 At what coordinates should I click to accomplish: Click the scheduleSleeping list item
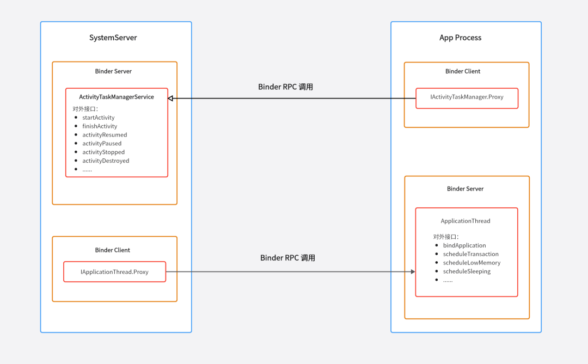[467, 271]
